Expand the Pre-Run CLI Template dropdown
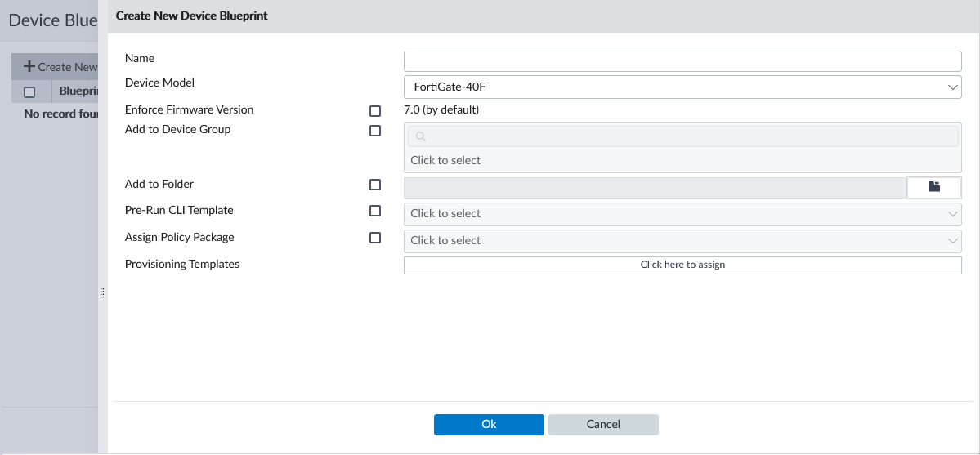The height and width of the screenshot is (455, 980). pyautogui.click(x=682, y=214)
